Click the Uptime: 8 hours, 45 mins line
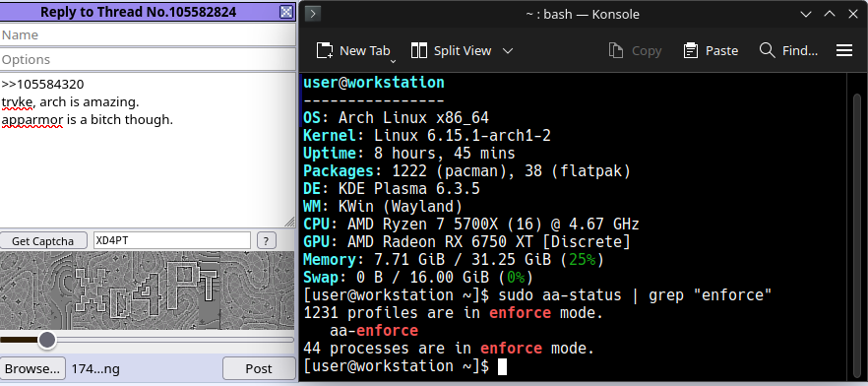This screenshot has height=386, width=868. pyautogui.click(x=409, y=154)
